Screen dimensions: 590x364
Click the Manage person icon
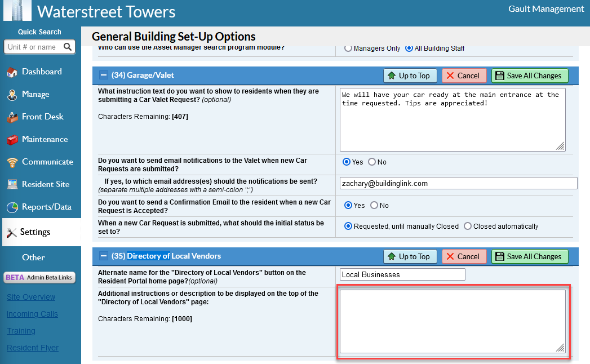12,95
